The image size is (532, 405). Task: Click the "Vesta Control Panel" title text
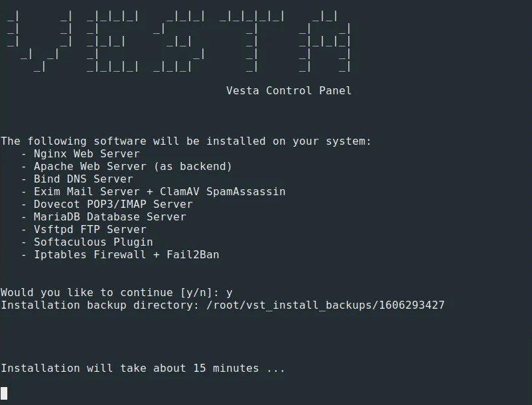[289, 90]
